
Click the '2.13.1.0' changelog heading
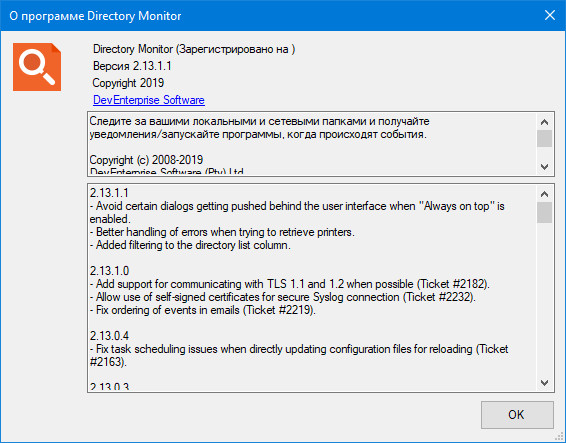(109, 271)
